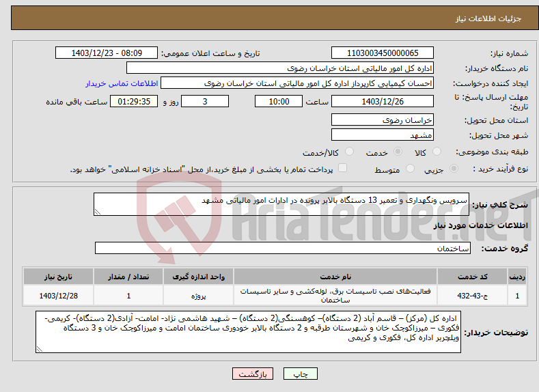
Task: Click the ایجاد کننده درخواست field
Action: pos(297,83)
